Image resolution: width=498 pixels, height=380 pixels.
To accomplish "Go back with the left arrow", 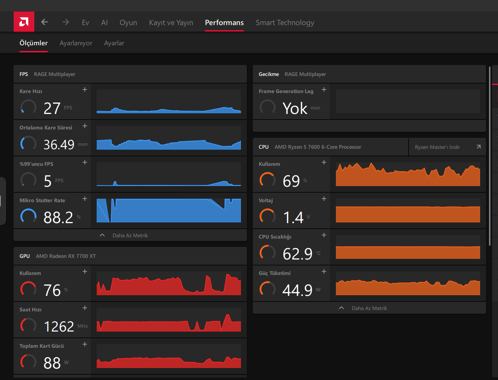I will (45, 22).
